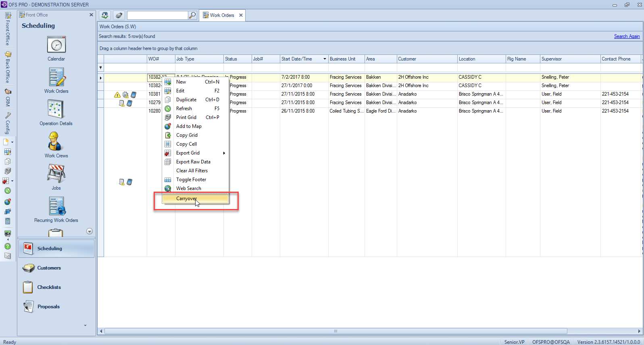Screen dimensions: 644x345
Task: Click the globe sidebar icon
Action: click(x=8, y=202)
